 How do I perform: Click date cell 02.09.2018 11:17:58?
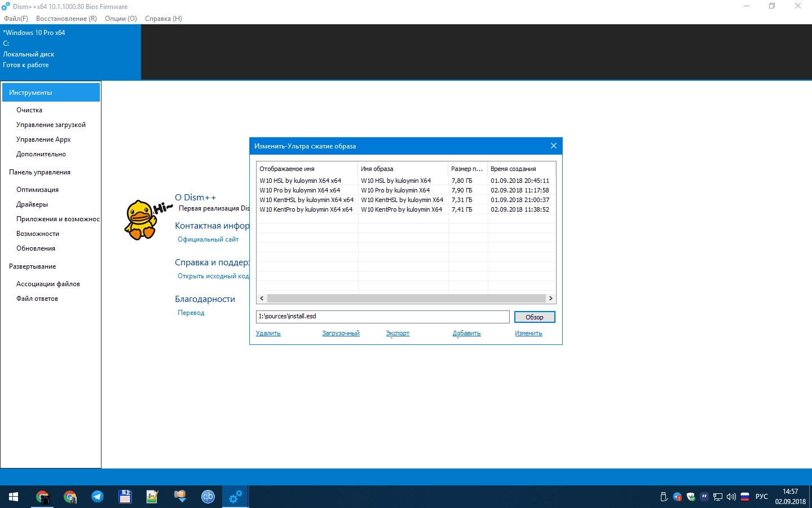(520, 190)
